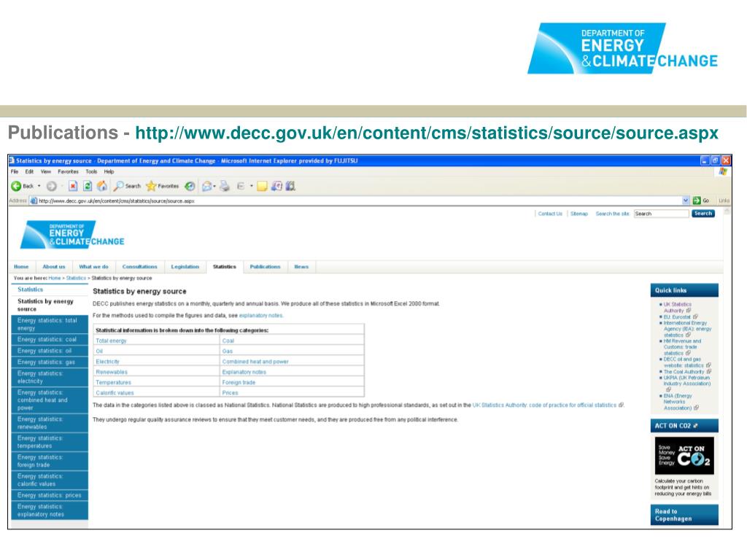This screenshot has width=747, height=560.
Task: Open the ACT ON CO2 banner image
Action: point(684,456)
